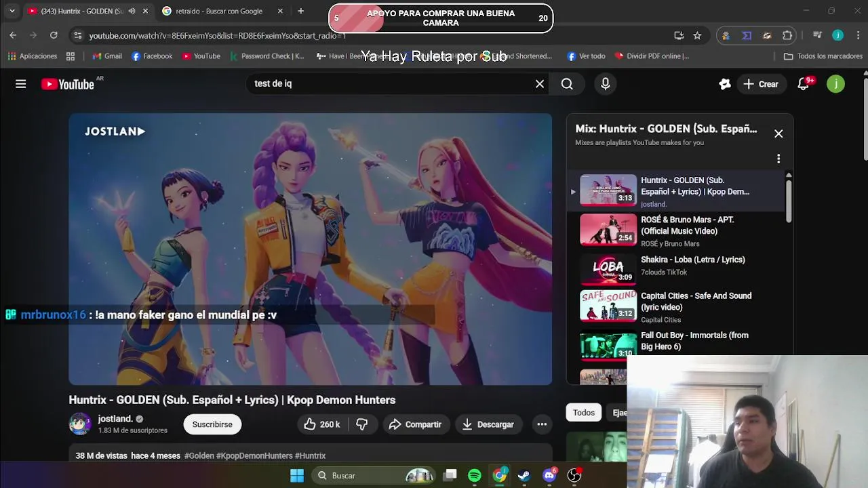Click the Compartir share button

416,424
